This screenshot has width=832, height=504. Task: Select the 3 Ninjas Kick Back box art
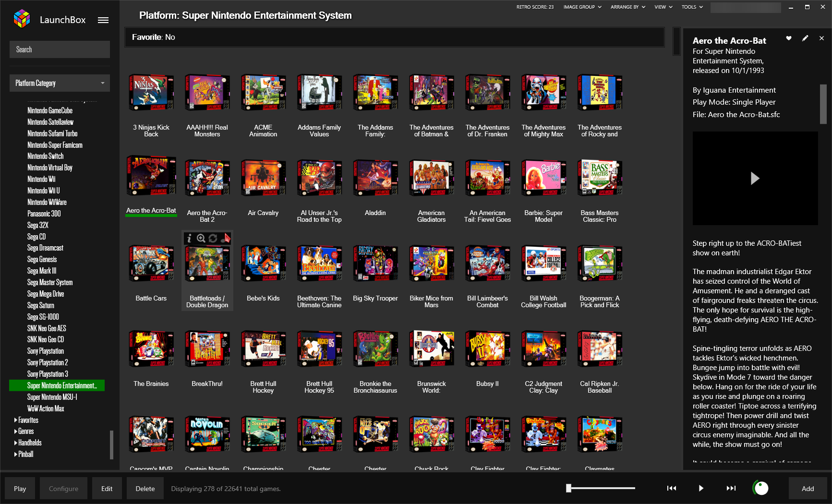[151, 93]
